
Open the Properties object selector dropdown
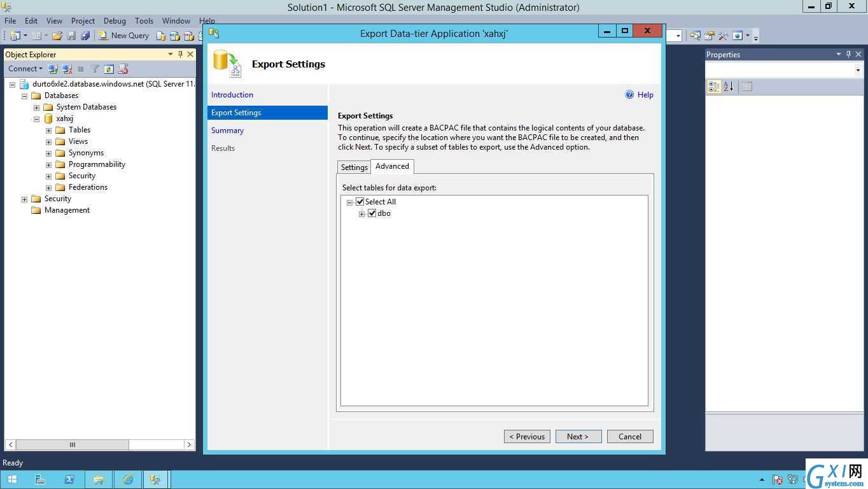858,70
